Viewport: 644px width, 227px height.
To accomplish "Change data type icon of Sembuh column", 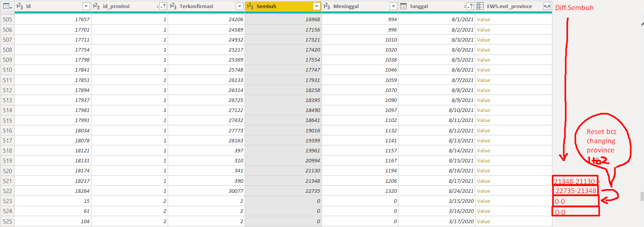I will click(250, 6).
